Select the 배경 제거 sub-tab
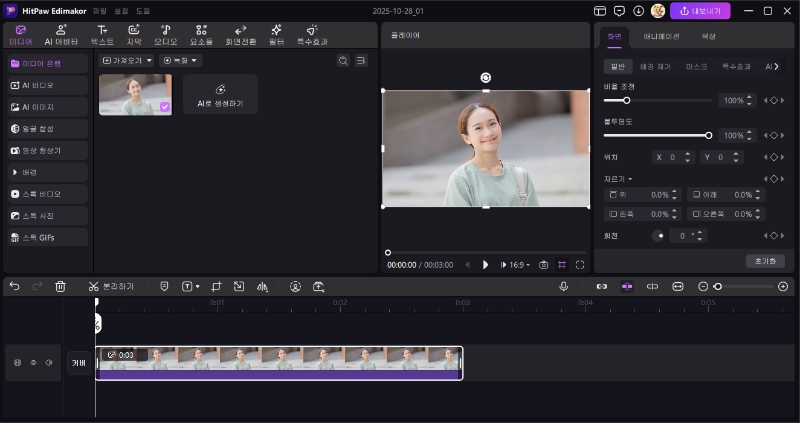Image resolution: width=800 pixels, height=423 pixels. (655, 67)
